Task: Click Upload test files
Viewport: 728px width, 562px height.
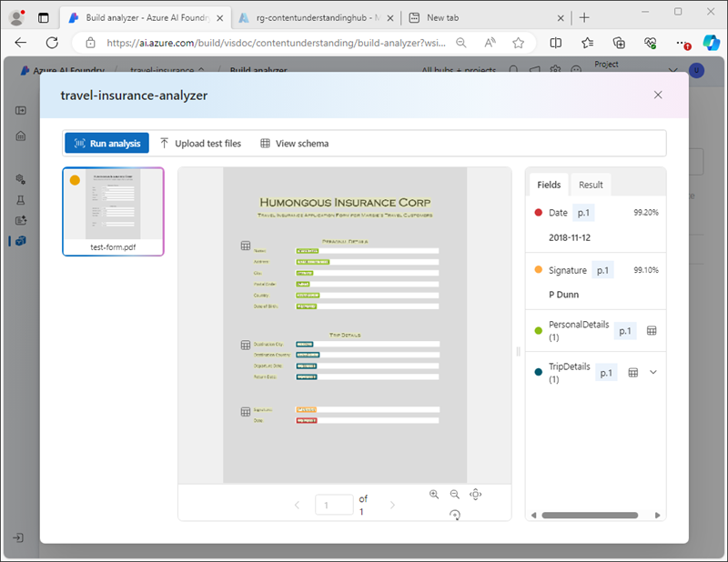Action: (x=200, y=143)
